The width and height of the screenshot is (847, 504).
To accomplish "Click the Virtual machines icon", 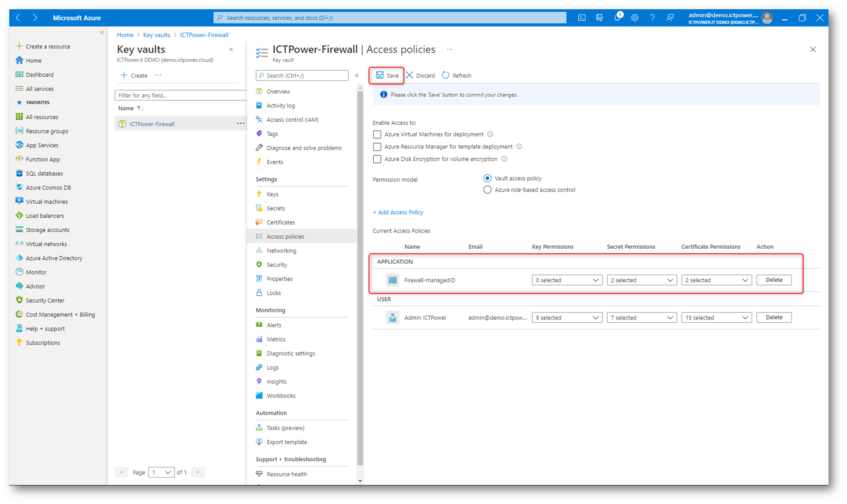I will click(x=19, y=201).
